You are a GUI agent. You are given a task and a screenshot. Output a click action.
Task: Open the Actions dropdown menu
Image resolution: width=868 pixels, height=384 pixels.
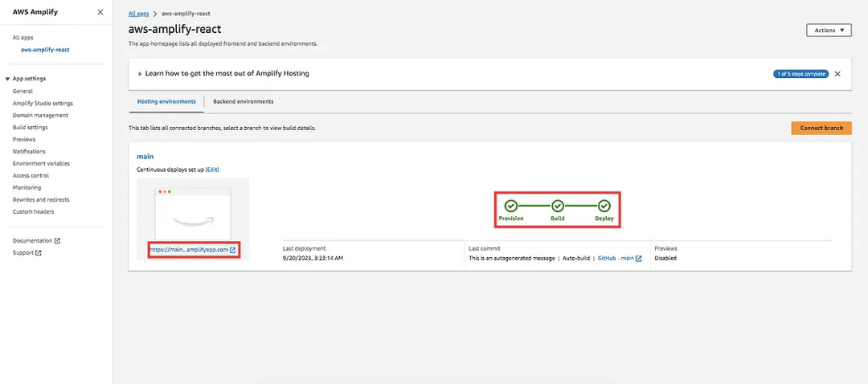[829, 30]
